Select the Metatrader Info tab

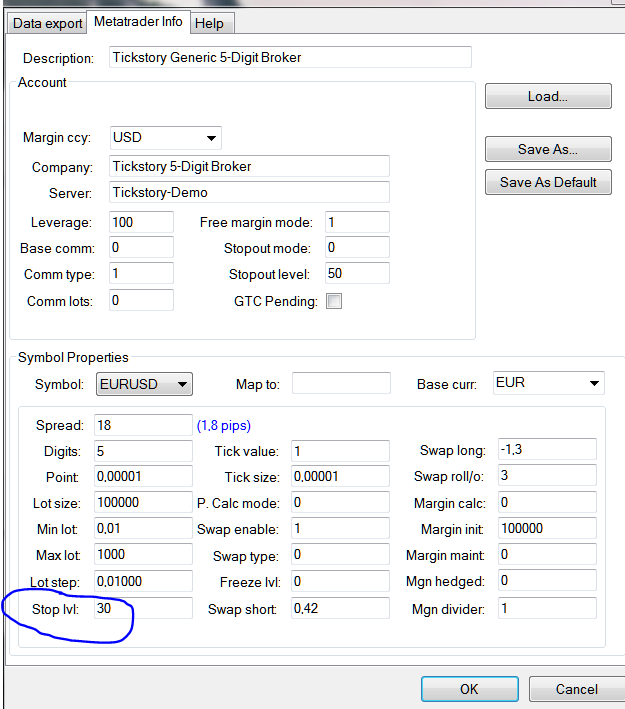138,22
